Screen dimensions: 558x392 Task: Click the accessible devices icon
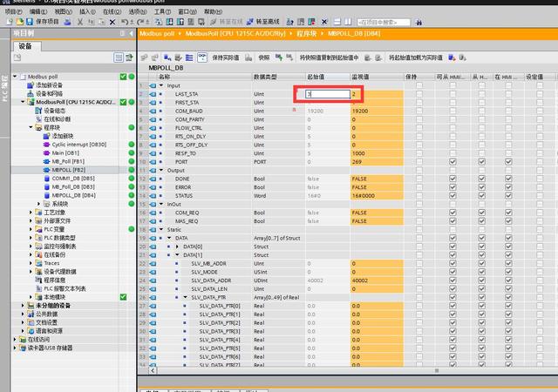point(290,22)
